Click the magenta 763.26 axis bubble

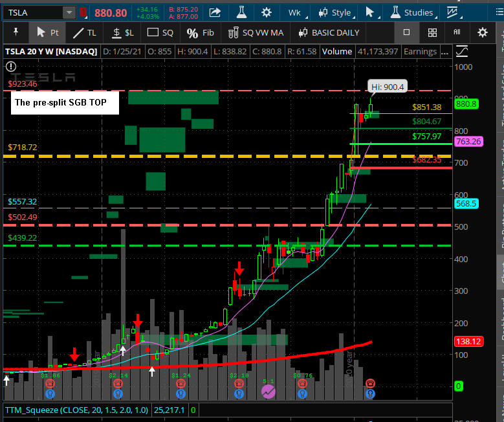pos(468,141)
